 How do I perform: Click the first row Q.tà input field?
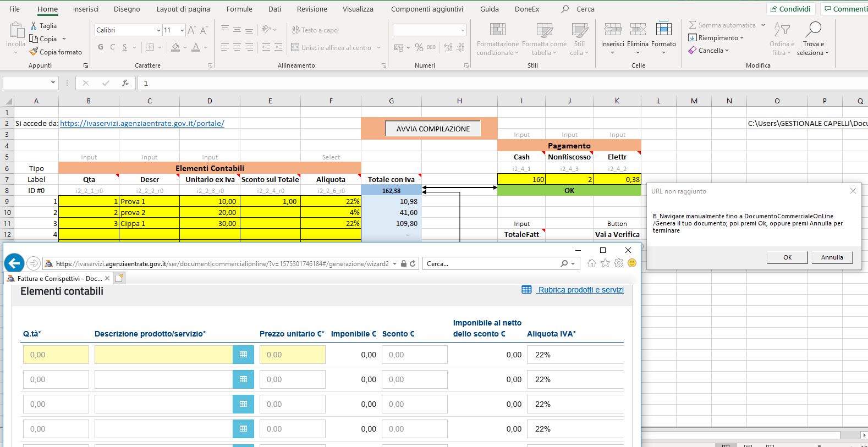click(56, 355)
